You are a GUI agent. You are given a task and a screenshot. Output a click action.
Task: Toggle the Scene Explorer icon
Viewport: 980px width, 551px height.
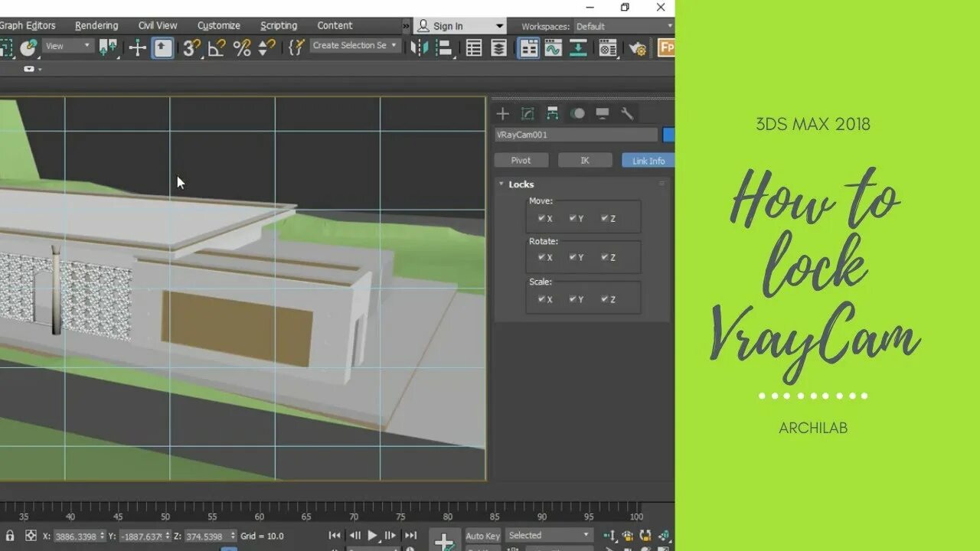(x=474, y=48)
